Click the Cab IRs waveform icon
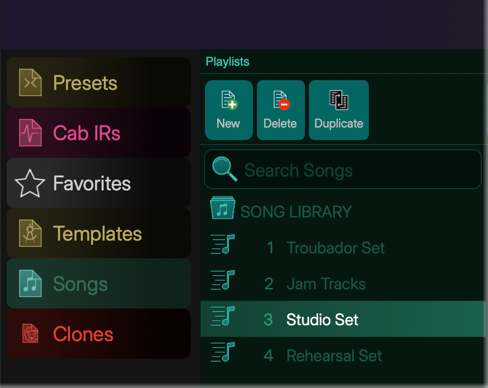This screenshot has width=488, height=388. [30, 133]
